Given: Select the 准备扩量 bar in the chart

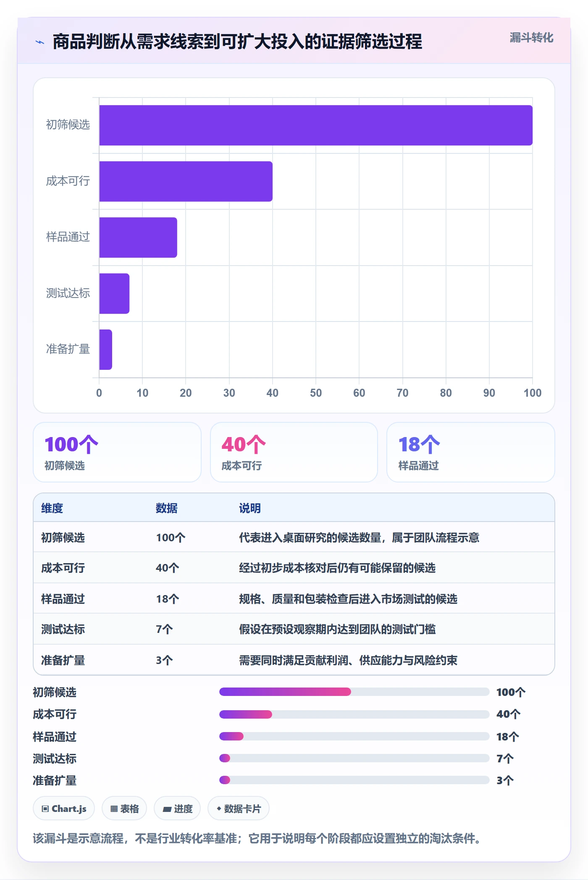Looking at the screenshot, I should (x=105, y=350).
